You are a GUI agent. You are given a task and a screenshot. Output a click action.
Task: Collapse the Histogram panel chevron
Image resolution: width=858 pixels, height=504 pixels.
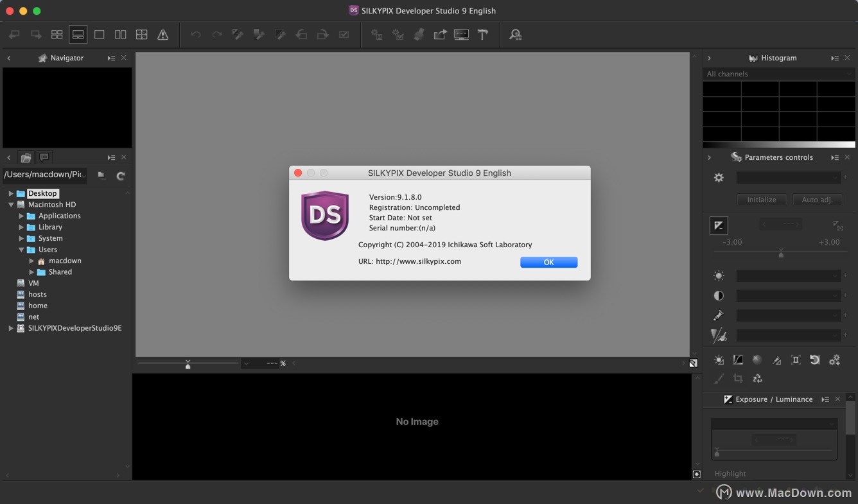[x=709, y=58]
